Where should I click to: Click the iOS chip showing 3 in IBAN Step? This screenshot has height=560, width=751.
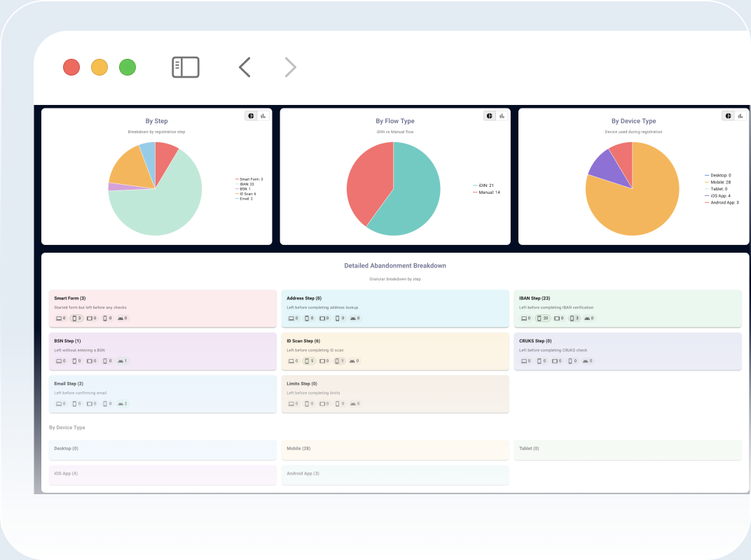(x=574, y=318)
